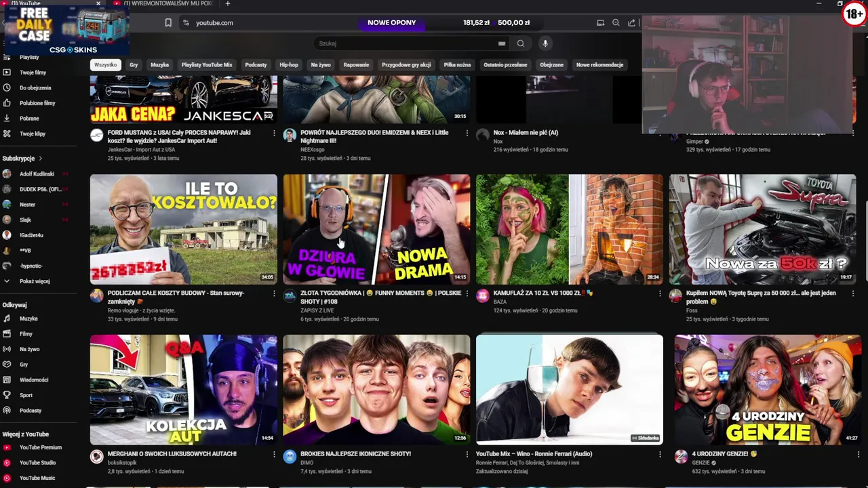Open Wiadomości in sidebar
The width and height of the screenshot is (868, 488).
point(34,380)
